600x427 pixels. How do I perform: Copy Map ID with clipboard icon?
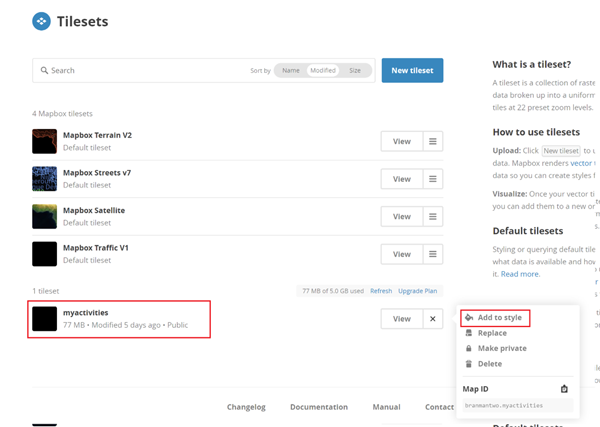(564, 389)
